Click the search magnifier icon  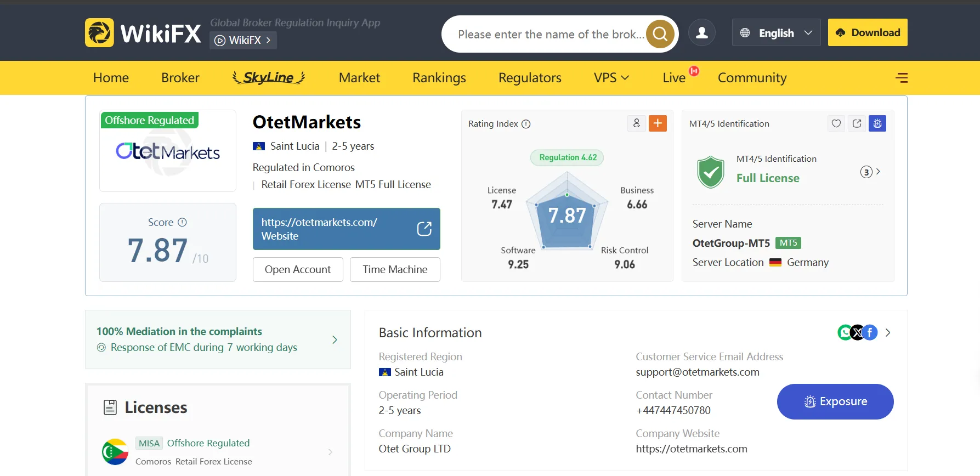click(660, 34)
